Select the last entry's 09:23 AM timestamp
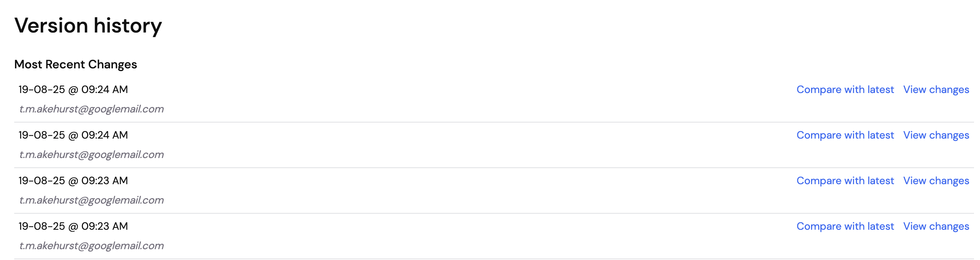This screenshot has height=260, width=980. point(73,226)
